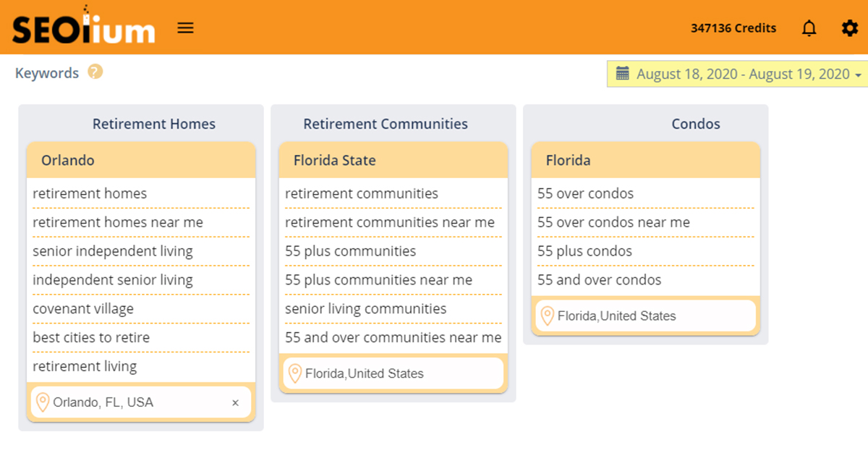
Task: Click the Orlando location pin icon
Action: [x=43, y=402]
